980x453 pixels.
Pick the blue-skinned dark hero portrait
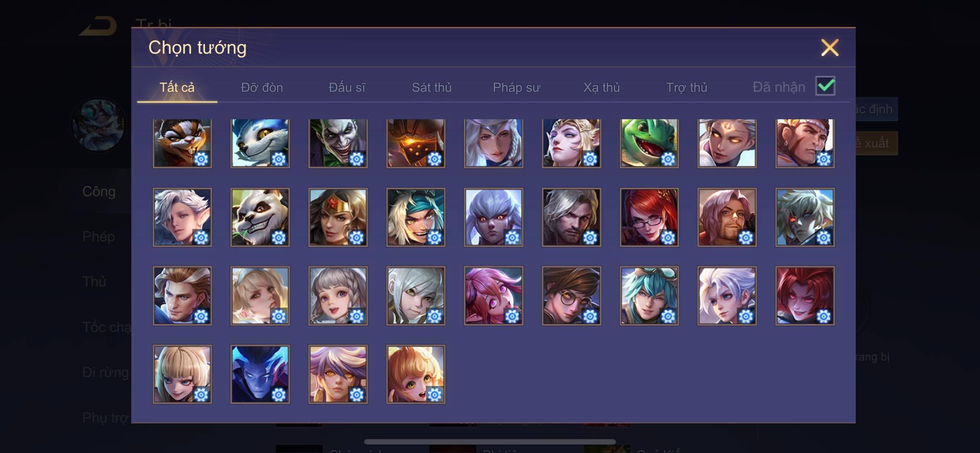tap(260, 374)
